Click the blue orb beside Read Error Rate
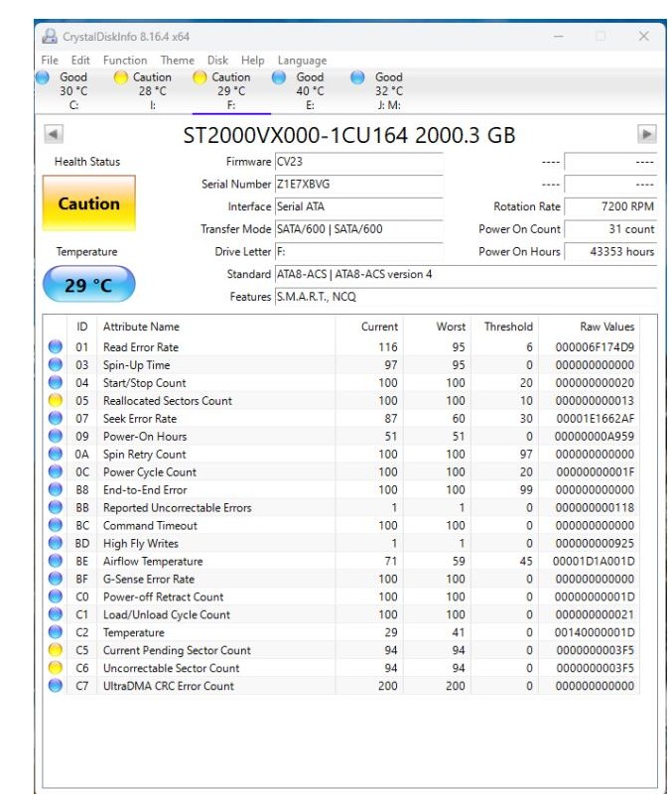The image size is (672, 794). (56, 347)
